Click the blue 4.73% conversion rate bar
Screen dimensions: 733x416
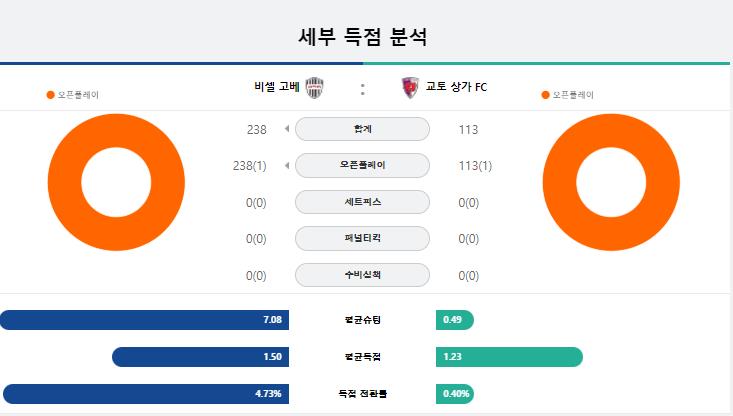(146, 394)
